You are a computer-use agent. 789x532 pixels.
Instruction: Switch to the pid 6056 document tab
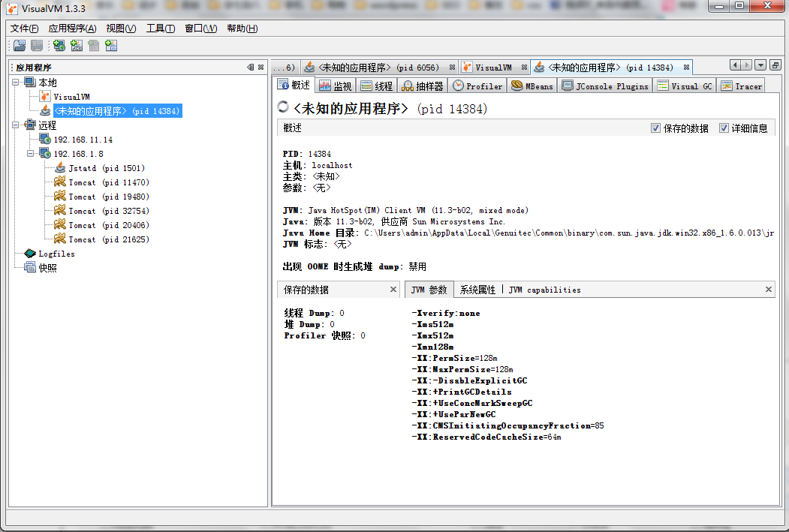pyautogui.click(x=378, y=68)
